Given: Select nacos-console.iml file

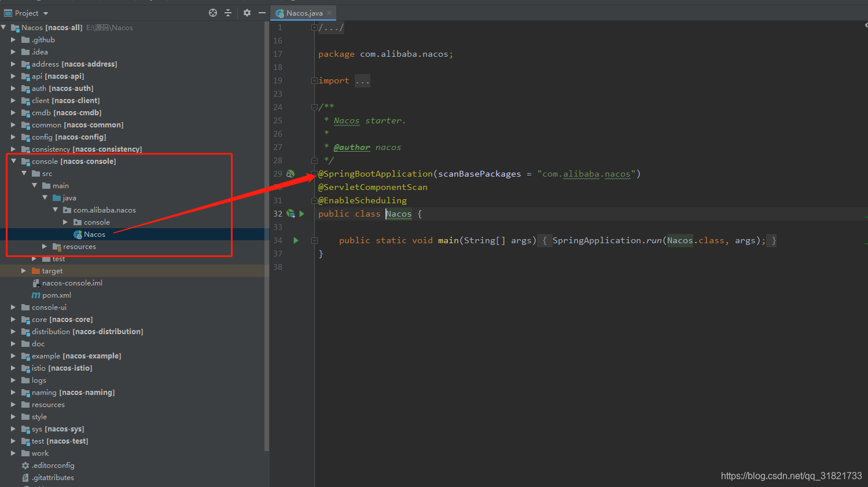Looking at the screenshot, I should 72,283.
